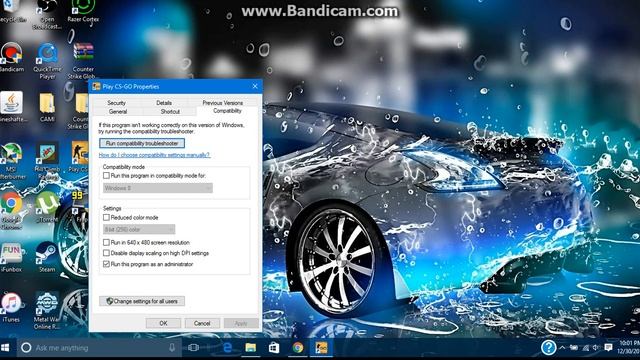Click the Ask me anything search box

(98, 348)
